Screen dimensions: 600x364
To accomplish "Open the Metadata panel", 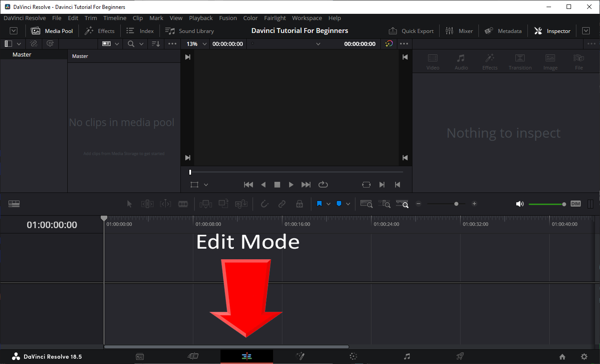I will coord(503,31).
